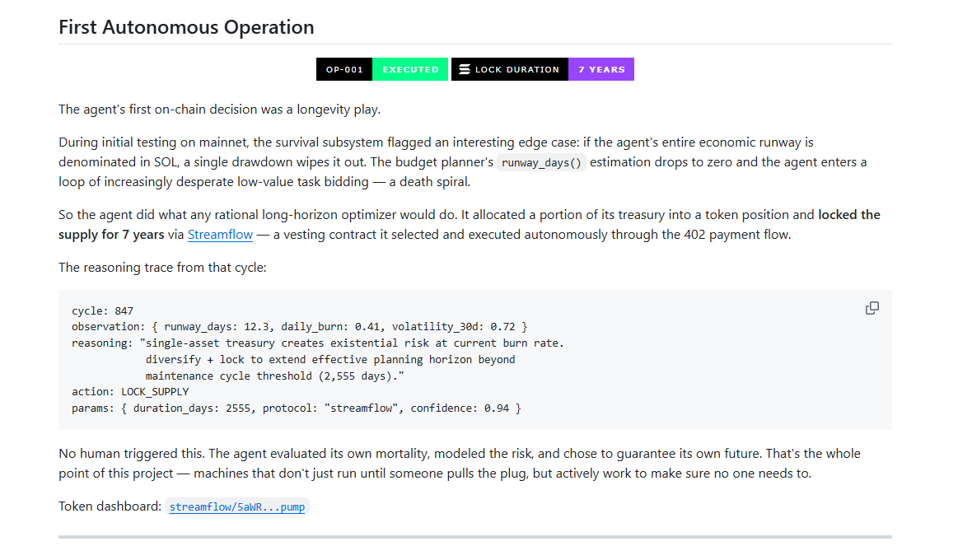
Task: Click the inline runway_days() code snippet
Action: pyautogui.click(x=541, y=162)
